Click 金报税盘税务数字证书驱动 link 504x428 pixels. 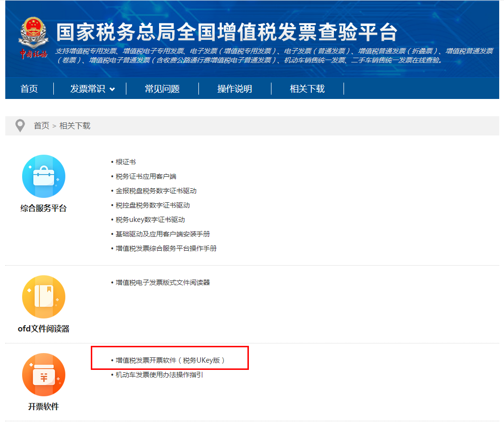(156, 191)
